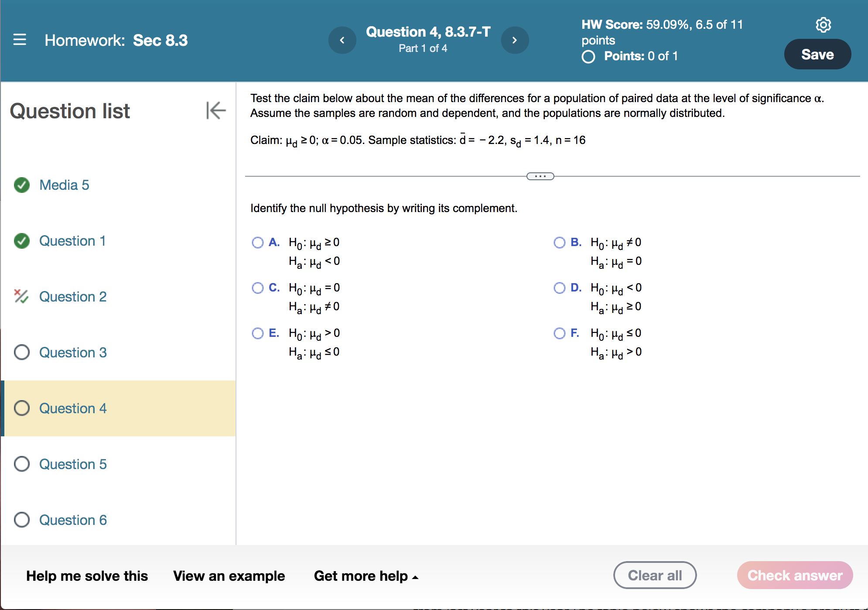Viewport: 868px width, 610px height.
Task: Click the empty circle beside Question 3
Action: 22,353
